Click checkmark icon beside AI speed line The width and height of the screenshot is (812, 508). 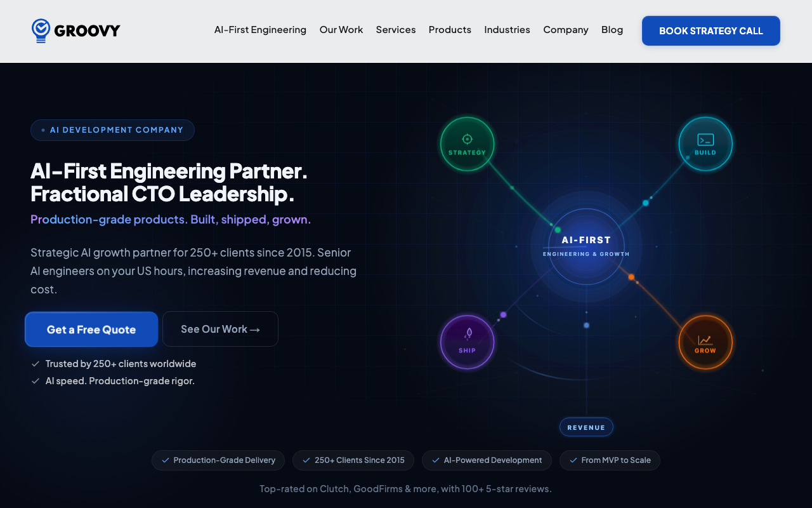pyautogui.click(x=36, y=381)
